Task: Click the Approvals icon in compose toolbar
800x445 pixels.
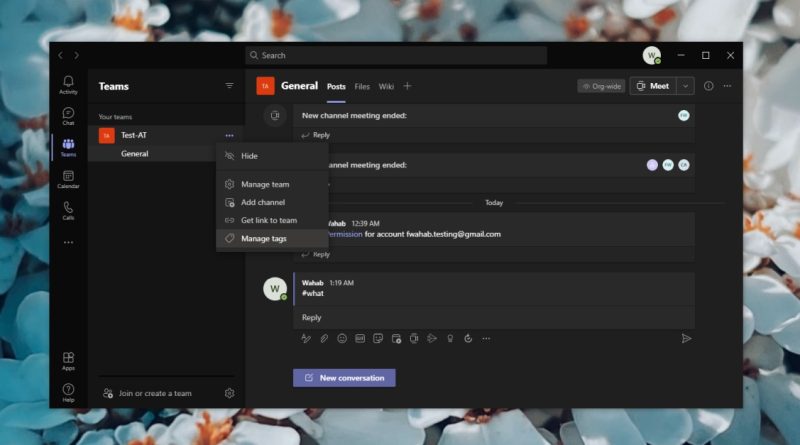Action: (468, 338)
